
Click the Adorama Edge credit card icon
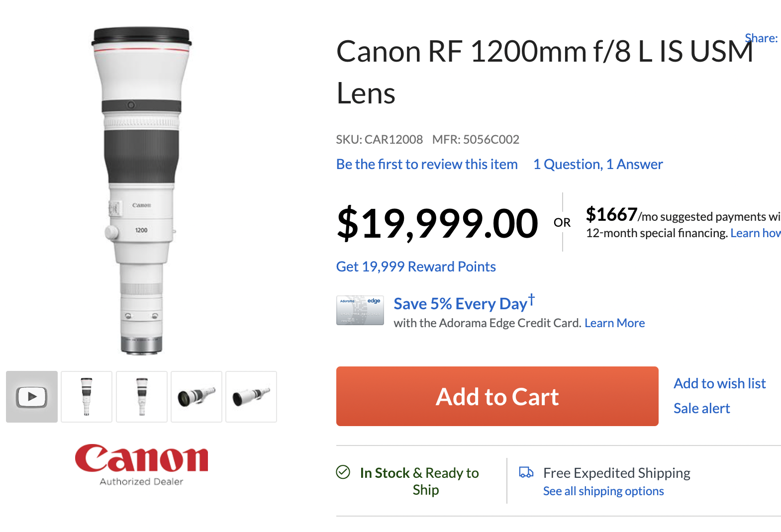pos(360,310)
